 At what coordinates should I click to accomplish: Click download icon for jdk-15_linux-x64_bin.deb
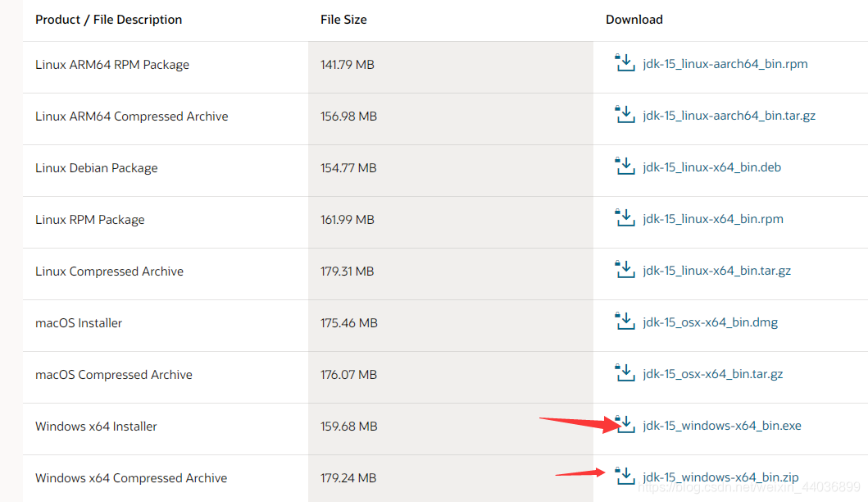[625, 166]
